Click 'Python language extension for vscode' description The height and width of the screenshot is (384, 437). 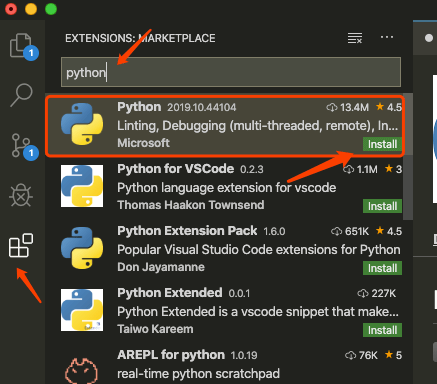coord(227,188)
